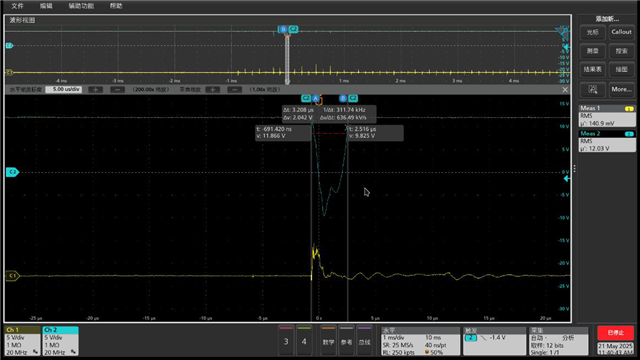This screenshot has height=360, width=640.
Task: Toggle the Ch 2 channel badge
Action: [60, 341]
